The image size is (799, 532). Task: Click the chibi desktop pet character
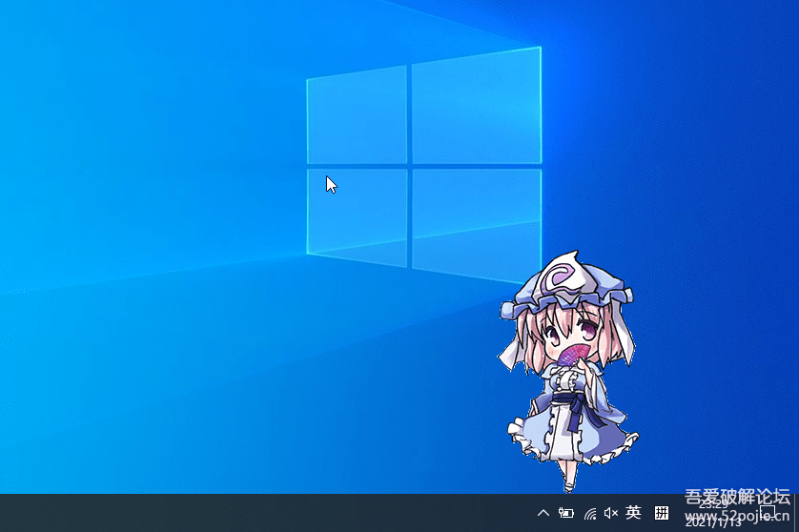[567, 371]
